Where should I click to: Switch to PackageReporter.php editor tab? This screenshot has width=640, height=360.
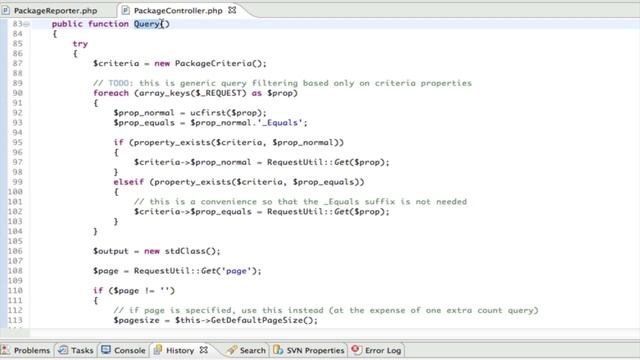tap(55, 11)
